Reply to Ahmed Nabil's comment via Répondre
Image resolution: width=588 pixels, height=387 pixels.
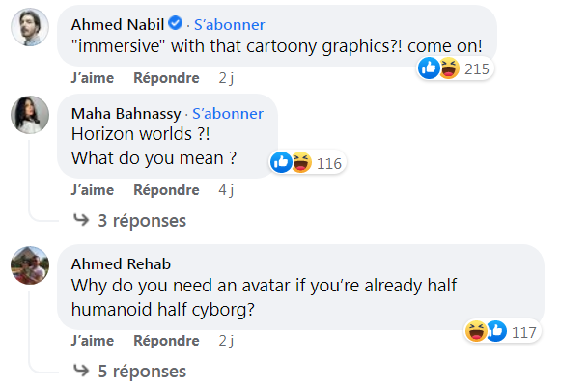[166, 78]
